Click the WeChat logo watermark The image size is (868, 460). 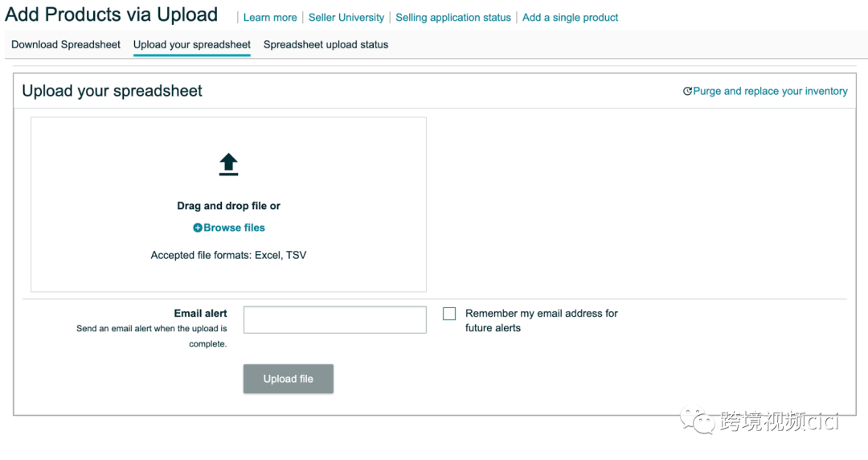[698, 421]
